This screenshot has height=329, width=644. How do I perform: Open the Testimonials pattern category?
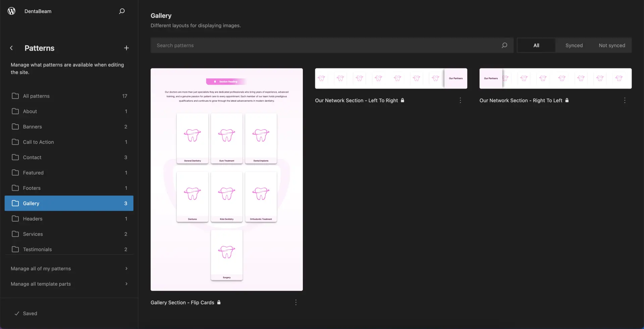69,250
